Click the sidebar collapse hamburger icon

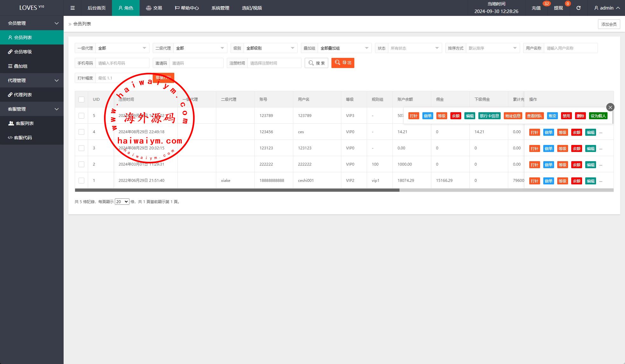[x=73, y=8]
